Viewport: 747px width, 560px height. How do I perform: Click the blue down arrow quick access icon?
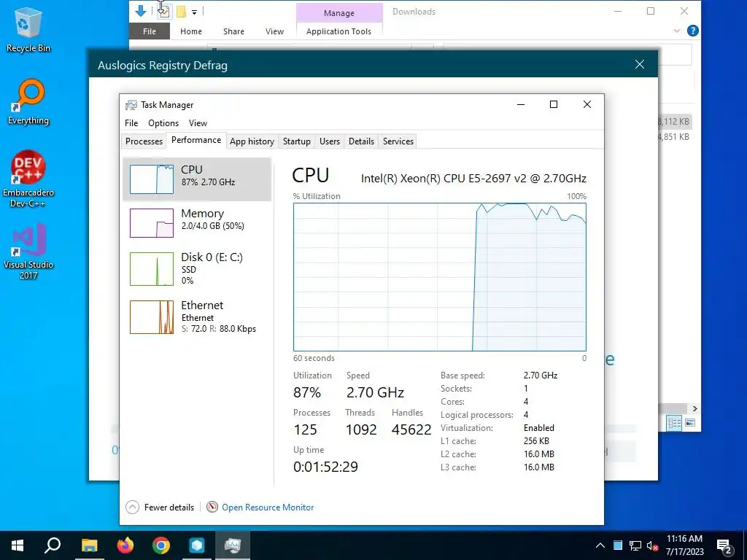[x=141, y=11]
